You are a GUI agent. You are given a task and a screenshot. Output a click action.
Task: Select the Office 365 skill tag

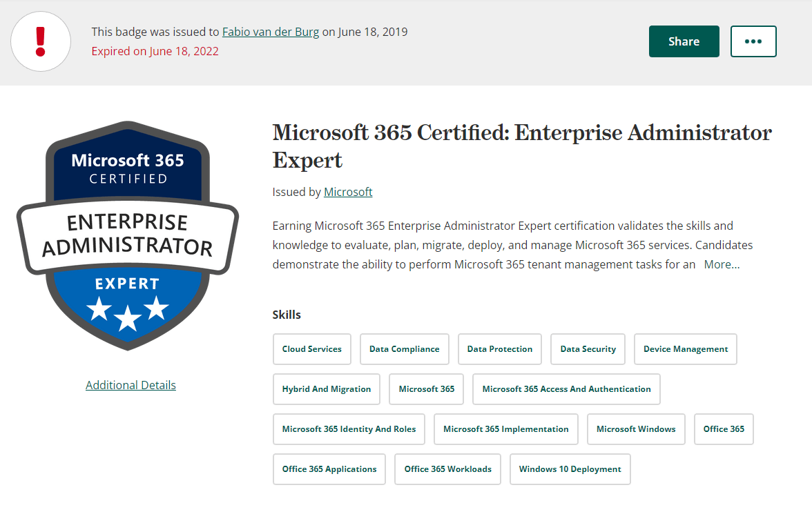click(x=724, y=429)
